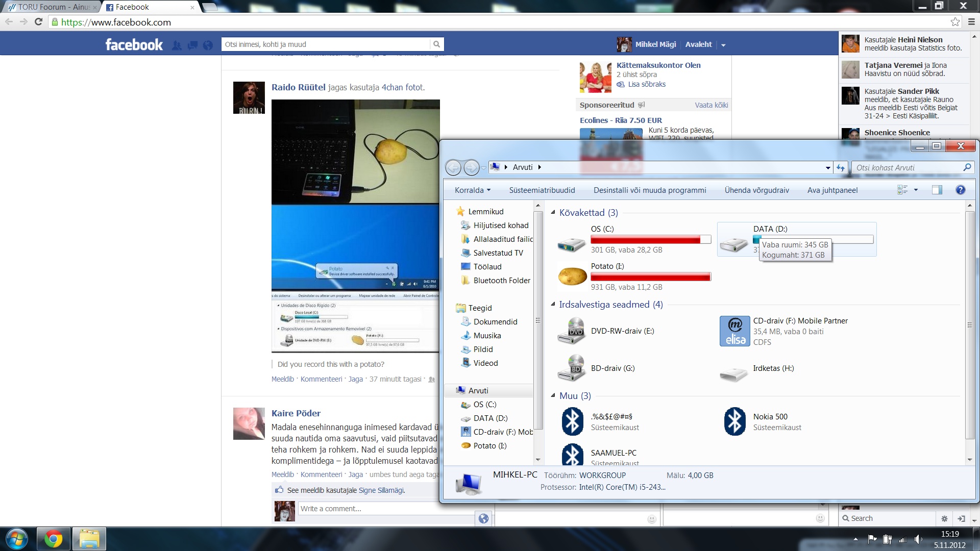The height and width of the screenshot is (551, 980).
Task: Select Dokumendid library in navigation pane
Action: click(x=495, y=321)
